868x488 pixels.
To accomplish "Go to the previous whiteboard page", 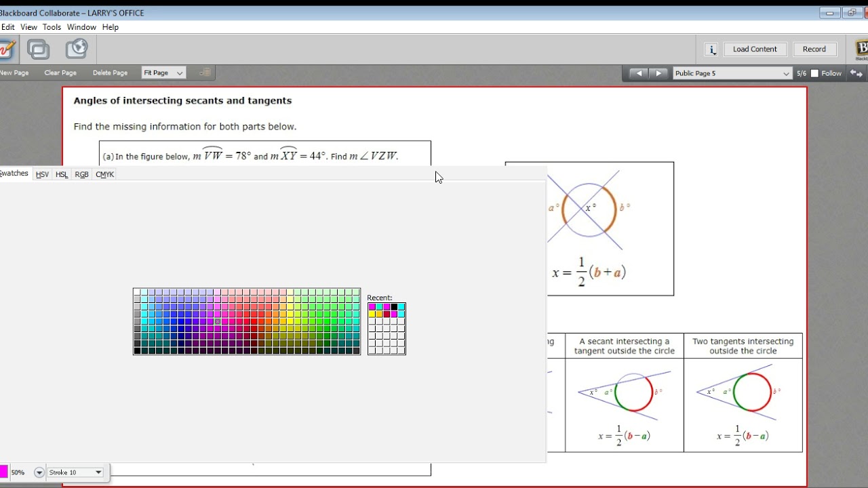I will pos(639,73).
